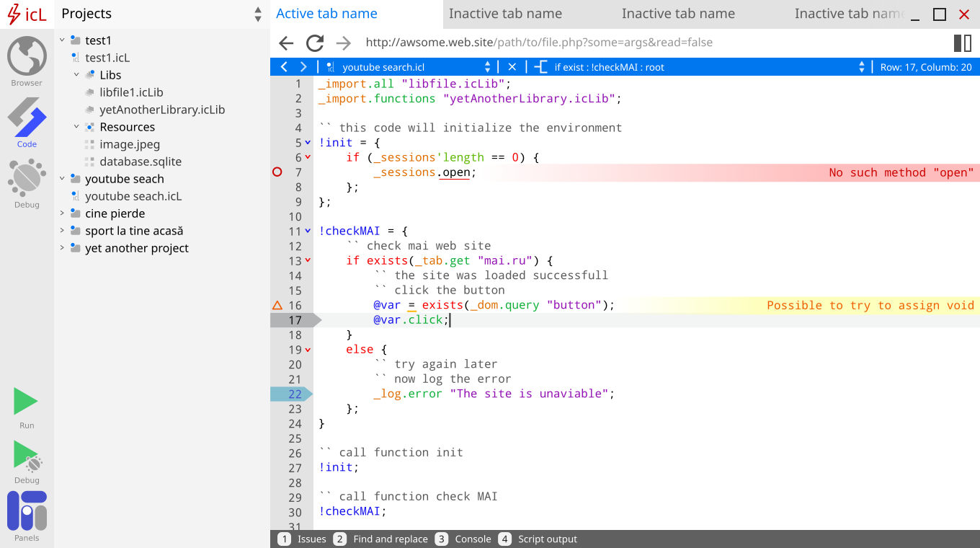Close the youtube search.icl file
980x548 pixels.
(512, 67)
